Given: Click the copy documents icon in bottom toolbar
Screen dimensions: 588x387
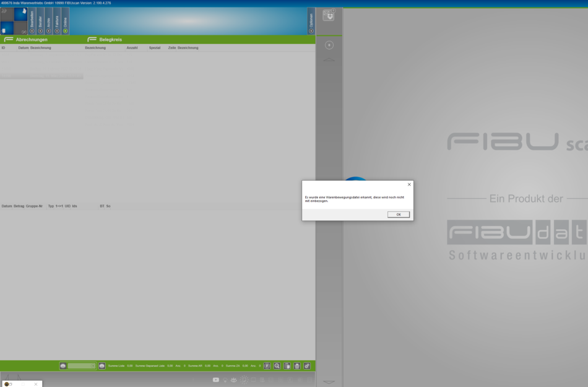Looking at the screenshot, I should pyautogui.click(x=287, y=366).
